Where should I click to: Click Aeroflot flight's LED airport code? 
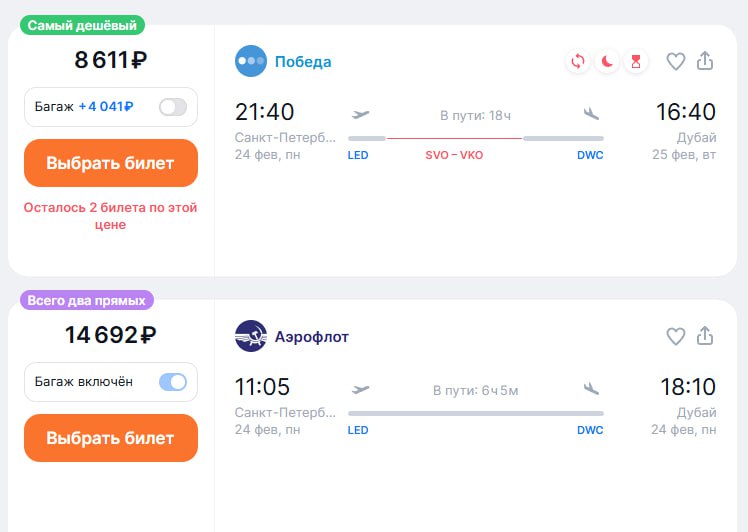358,430
